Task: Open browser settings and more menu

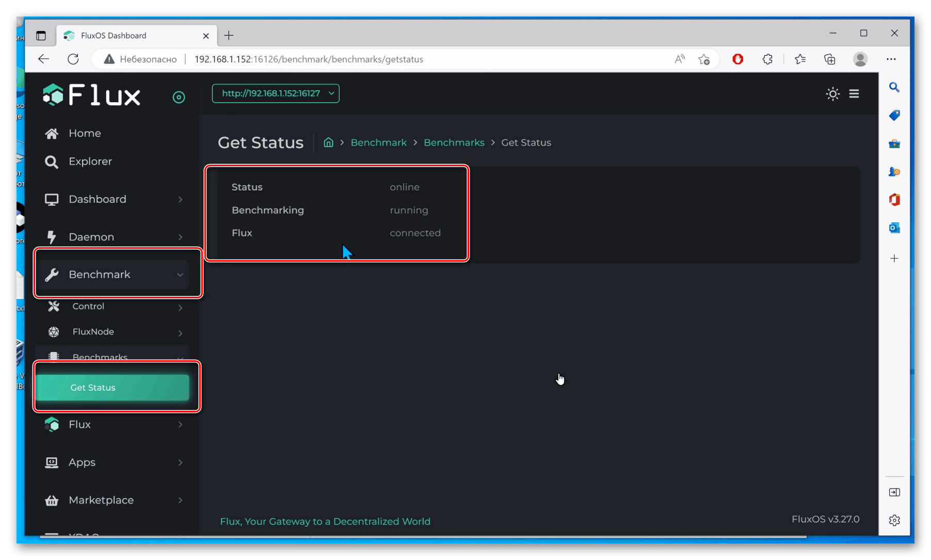Action: [891, 59]
